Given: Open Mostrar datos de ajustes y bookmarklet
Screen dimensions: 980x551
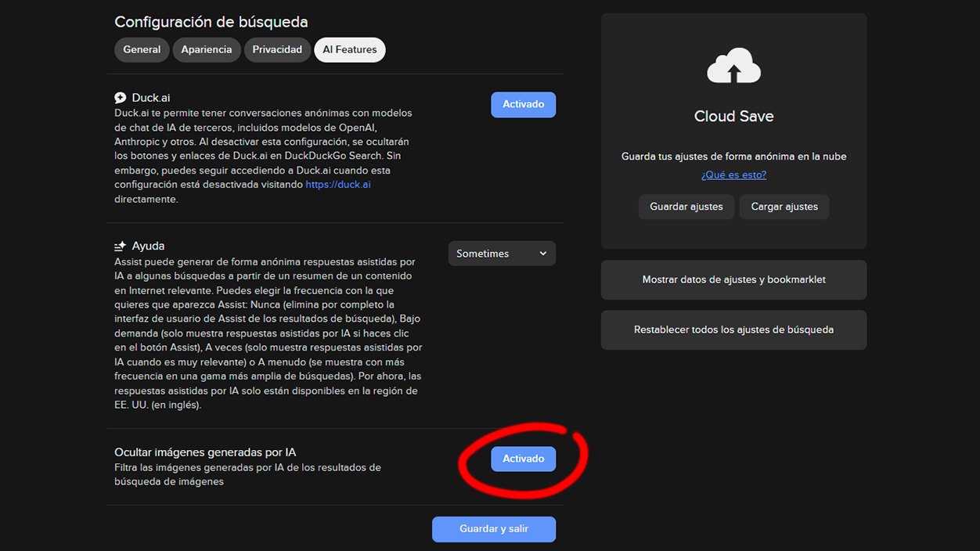Looking at the screenshot, I should coord(733,279).
